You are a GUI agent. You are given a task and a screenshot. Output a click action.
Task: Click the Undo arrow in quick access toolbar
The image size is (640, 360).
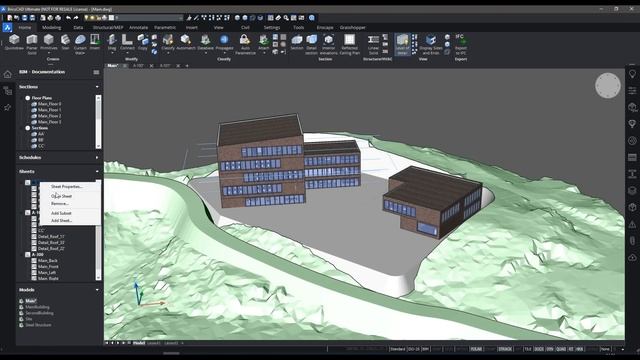pyautogui.click(x=68, y=18)
